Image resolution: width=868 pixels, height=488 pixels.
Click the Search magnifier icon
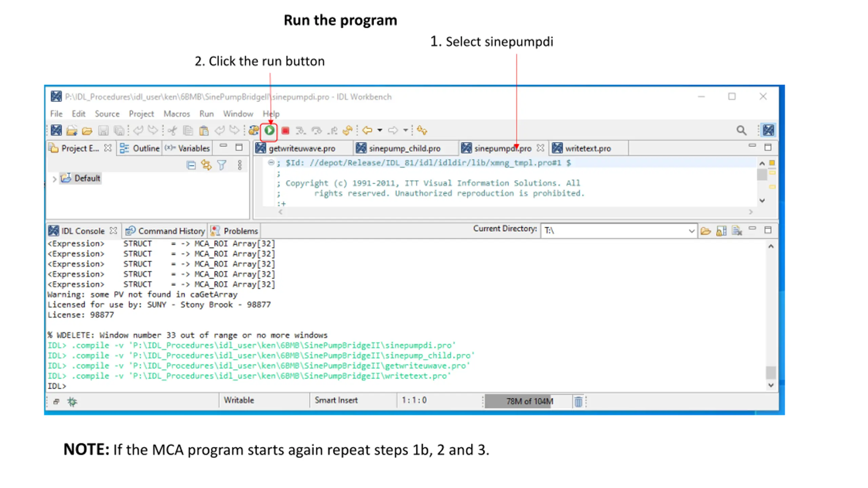tap(741, 130)
